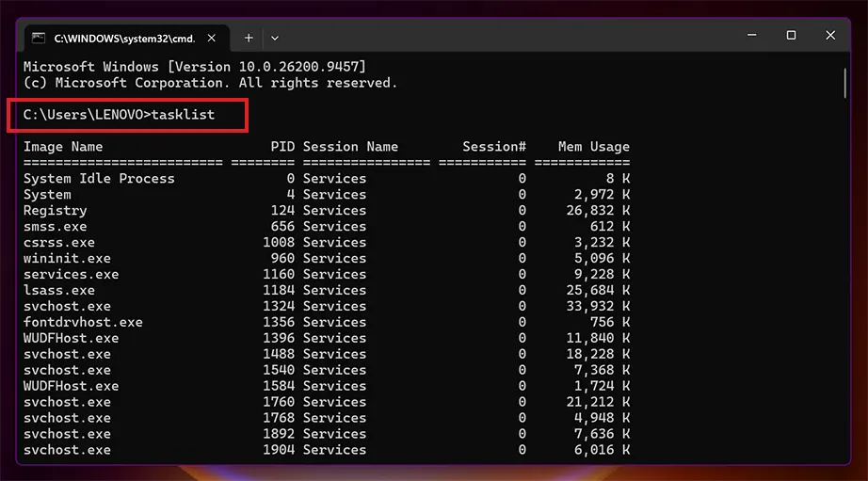Click PID 1324 of svchost.exe
The height and width of the screenshot is (481, 868).
[x=279, y=306]
